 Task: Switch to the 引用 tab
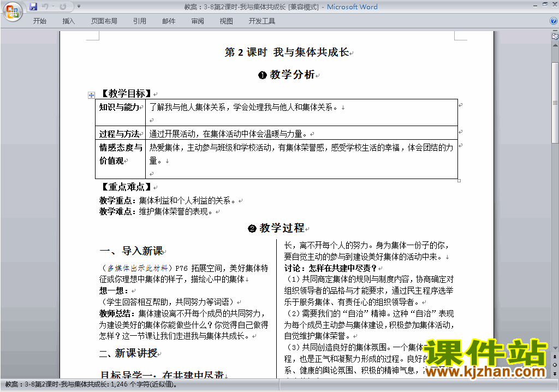coord(140,21)
